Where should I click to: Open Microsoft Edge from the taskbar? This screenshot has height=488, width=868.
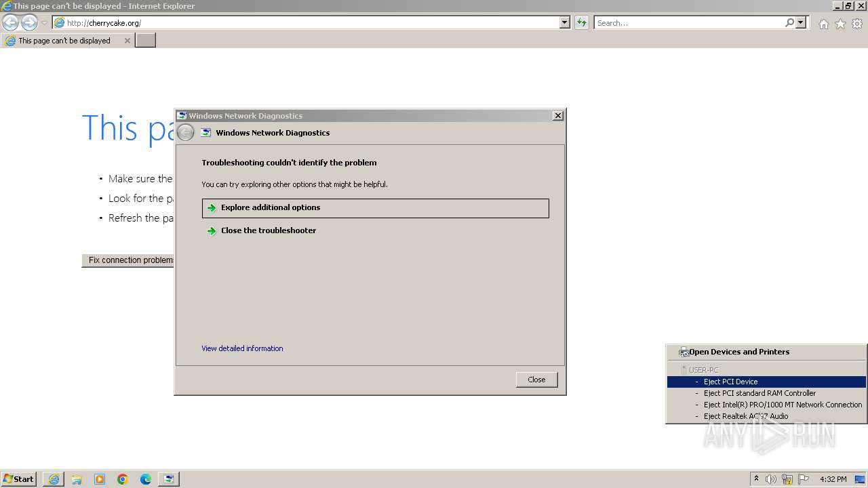(146, 479)
